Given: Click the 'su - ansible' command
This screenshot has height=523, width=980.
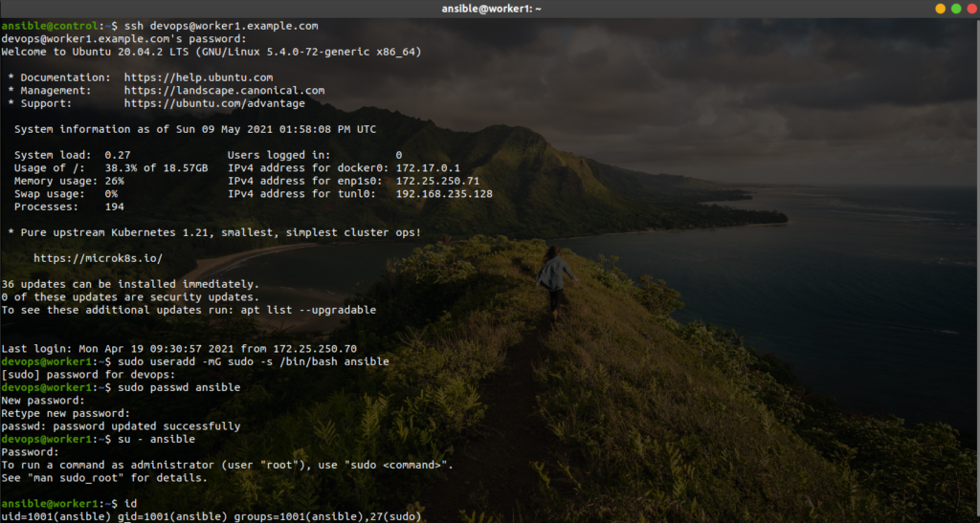Looking at the screenshot, I should click(156, 440).
